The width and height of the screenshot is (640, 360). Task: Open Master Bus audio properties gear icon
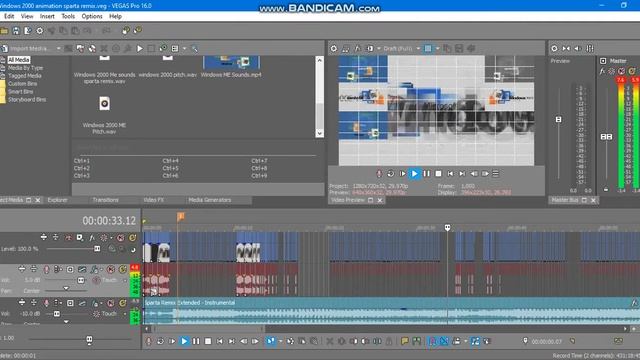click(554, 49)
